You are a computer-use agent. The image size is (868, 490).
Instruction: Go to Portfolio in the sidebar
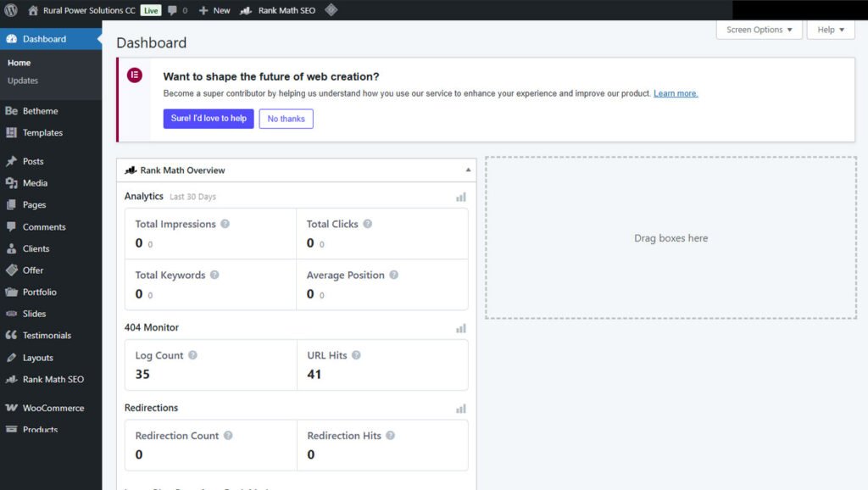[x=39, y=292]
